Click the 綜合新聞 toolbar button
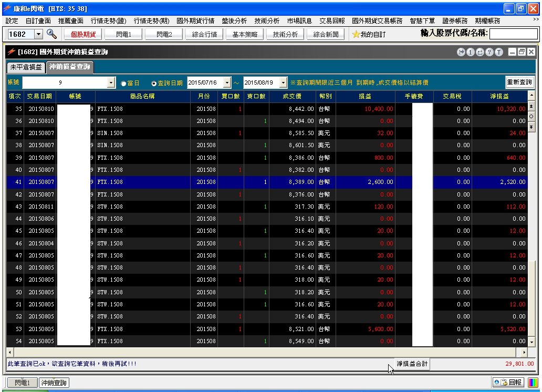Viewport: 542px width, 392px height. coord(326,34)
